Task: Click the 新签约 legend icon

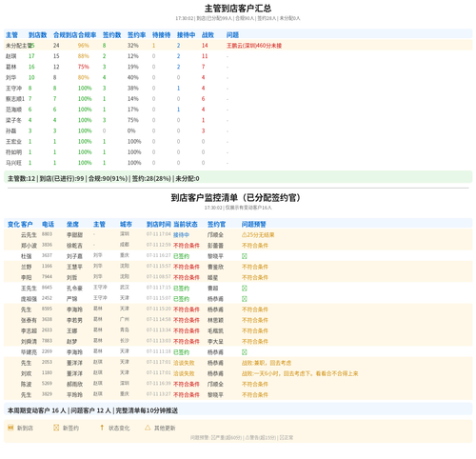Action: tap(56, 428)
